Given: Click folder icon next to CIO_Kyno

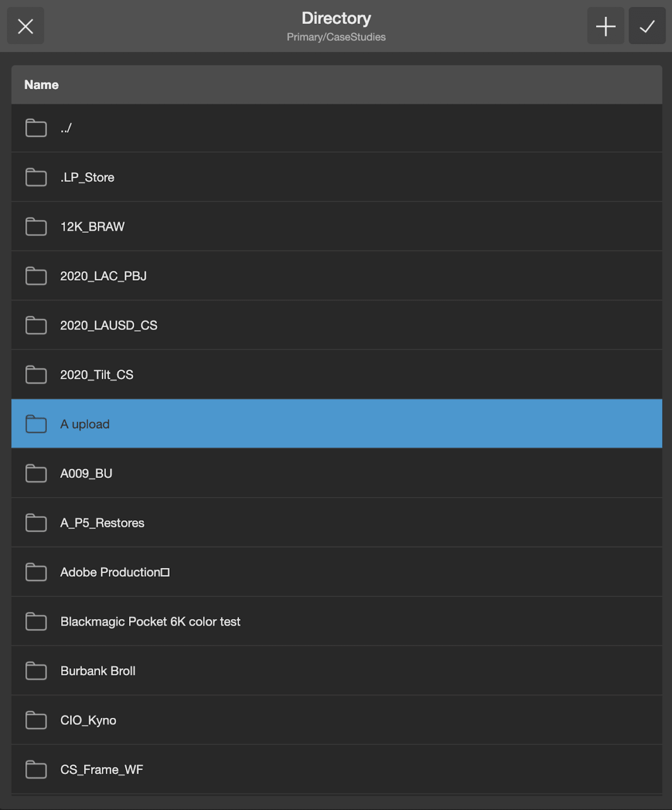Looking at the screenshot, I should (36, 720).
